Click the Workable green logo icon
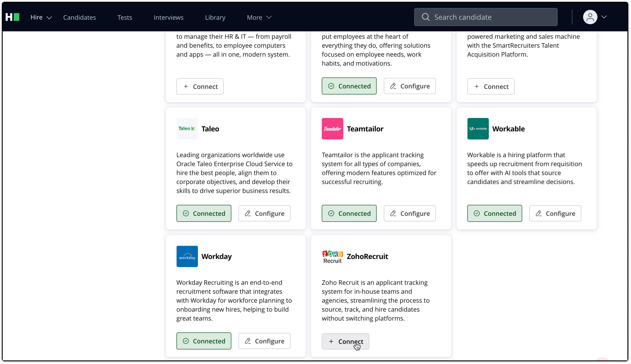Viewport: 631px width, 364px height. pos(478,129)
